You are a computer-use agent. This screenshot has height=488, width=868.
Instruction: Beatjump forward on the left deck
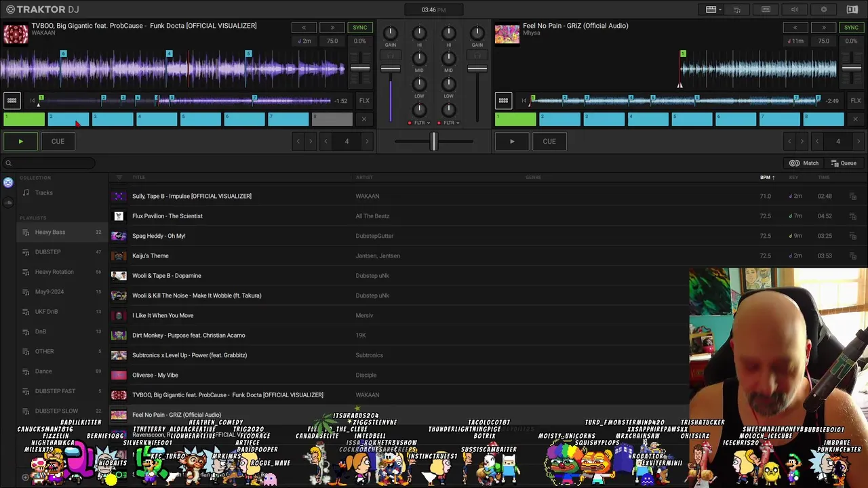(311, 141)
